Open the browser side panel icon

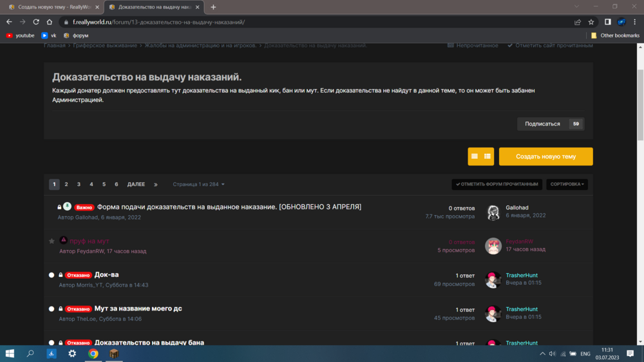click(x=608, y=22)
